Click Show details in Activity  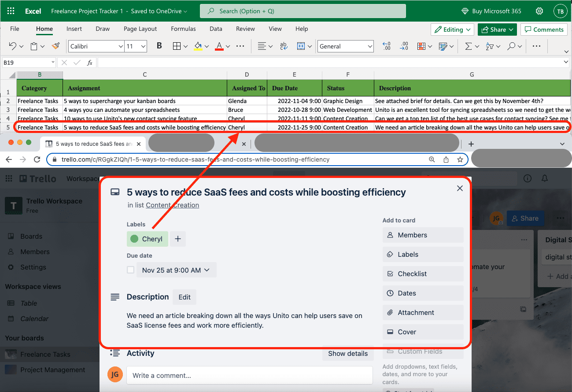[348, 353]
